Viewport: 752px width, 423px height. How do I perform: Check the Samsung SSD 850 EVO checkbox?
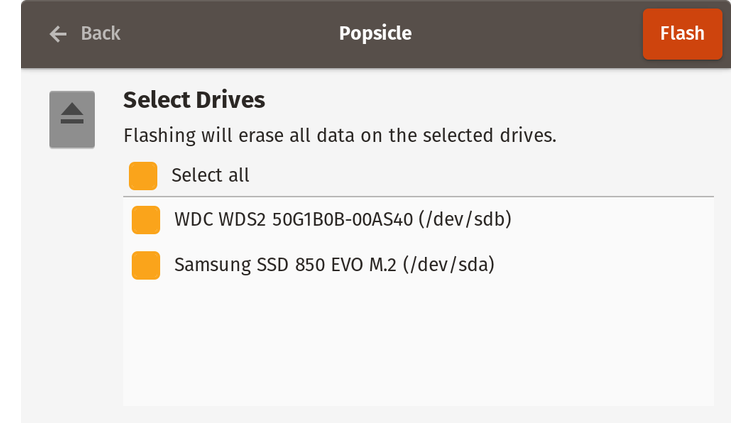tap(146, 265)
